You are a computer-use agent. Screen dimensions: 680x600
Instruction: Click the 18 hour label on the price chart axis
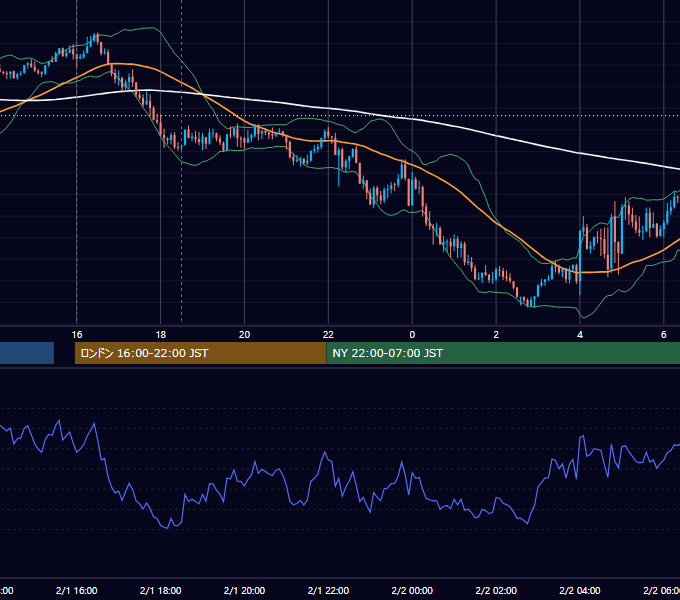point(160,335)
